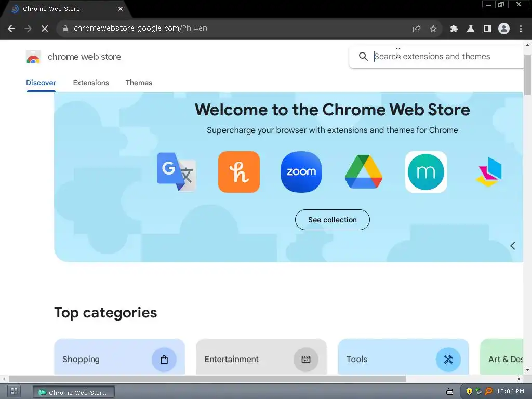Screen dimensions: 532x399
Task: Click the address bar URL
Action: tap(140, 29)
